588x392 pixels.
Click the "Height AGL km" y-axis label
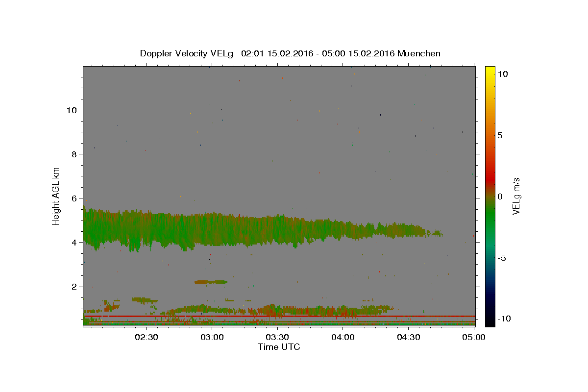tap(56, 196)
